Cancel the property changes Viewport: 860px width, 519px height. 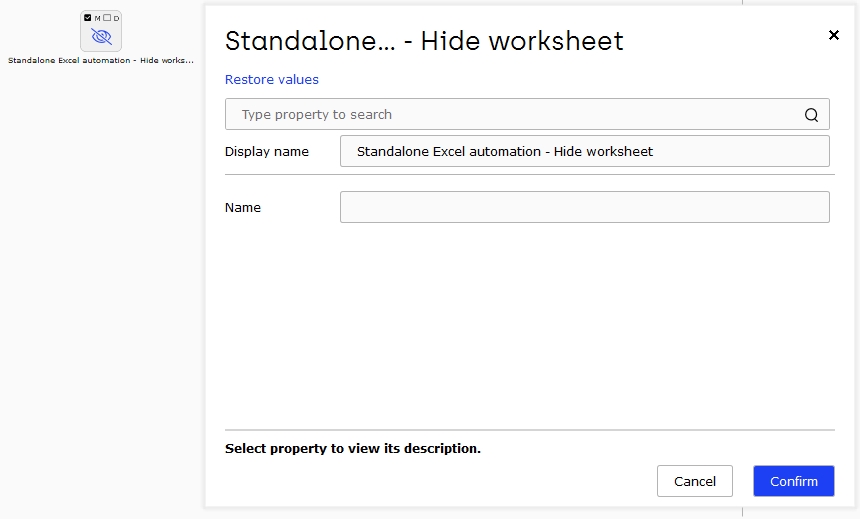coord(694,481)
